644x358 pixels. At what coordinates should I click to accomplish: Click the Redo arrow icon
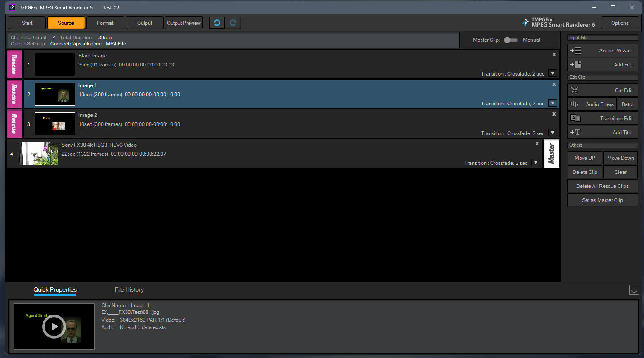click(233, 23)
